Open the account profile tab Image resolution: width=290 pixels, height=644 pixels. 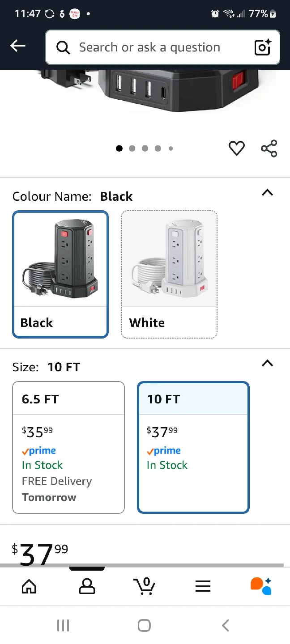87,586
